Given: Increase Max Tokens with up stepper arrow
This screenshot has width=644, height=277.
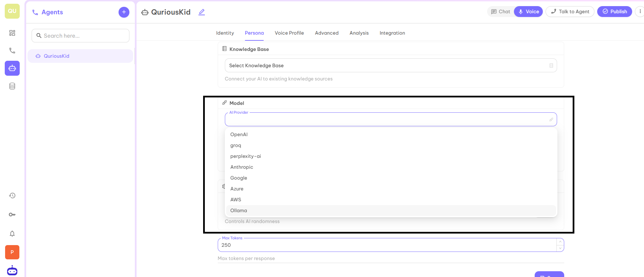Looking at the screenshot, I should coord(560,242).
